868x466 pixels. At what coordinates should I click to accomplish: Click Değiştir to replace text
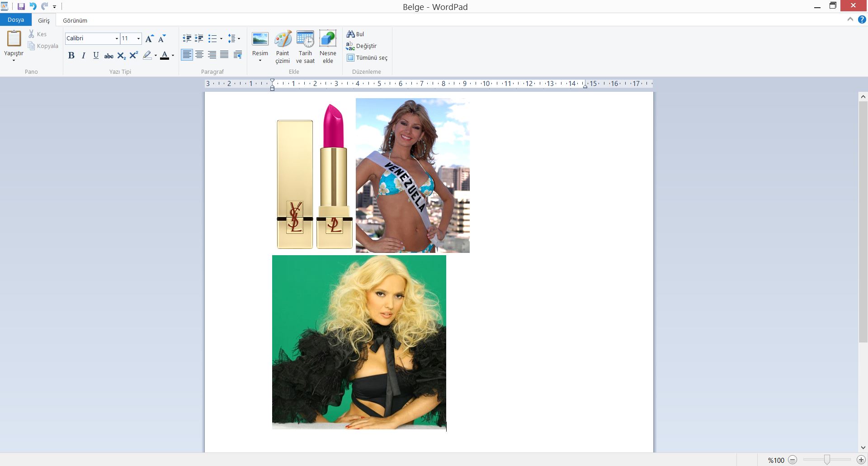pos(361,46)
